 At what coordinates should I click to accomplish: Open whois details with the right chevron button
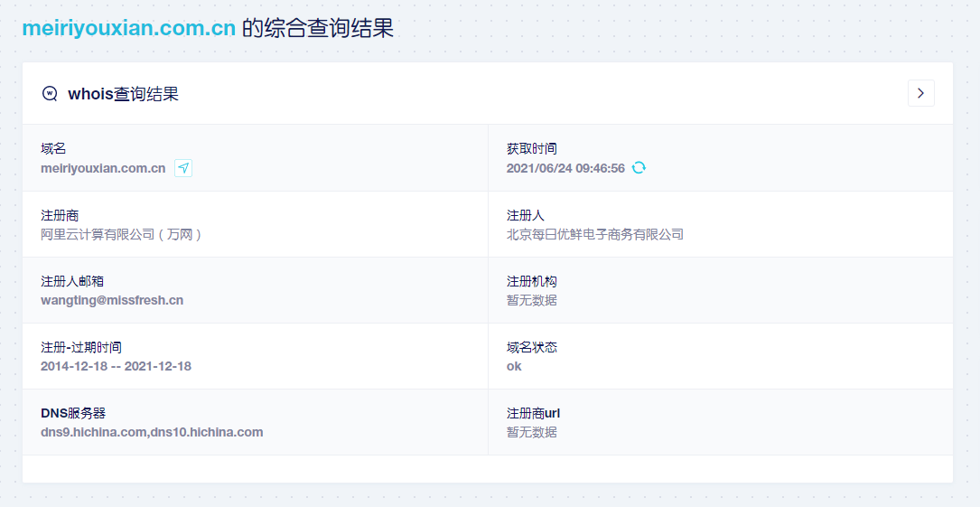point(920,93)
